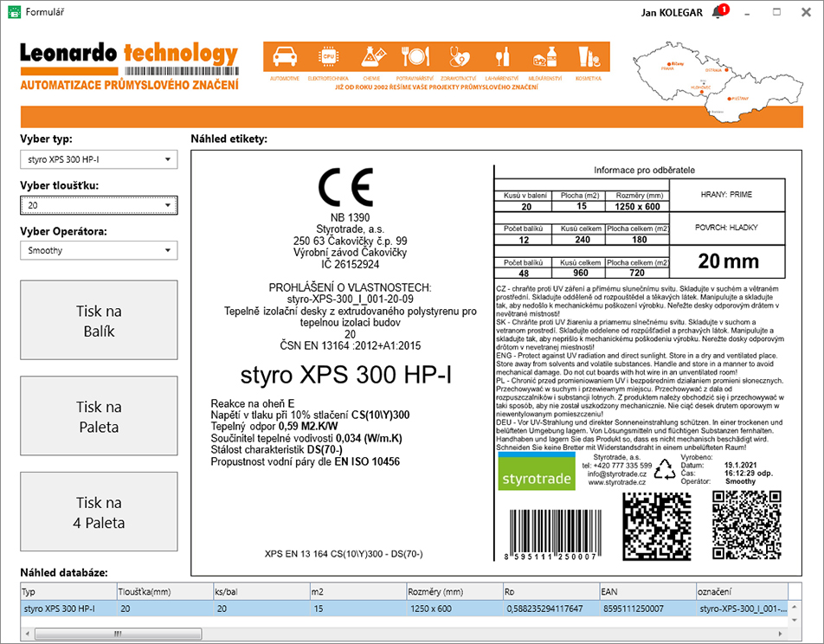This screenshot has width=824, height=644.
Task: Click the recycling symbol on the label
Action: coord(666,469)
